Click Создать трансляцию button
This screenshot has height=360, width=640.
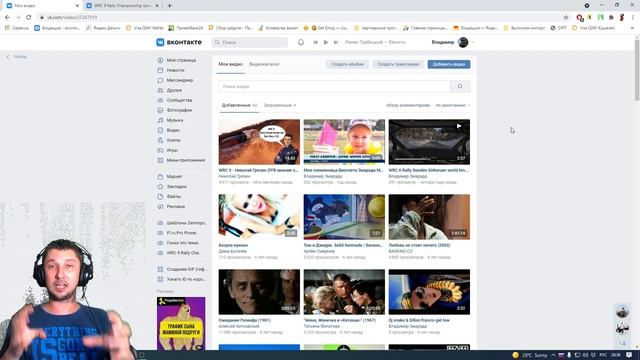click(x=398, y=64)
